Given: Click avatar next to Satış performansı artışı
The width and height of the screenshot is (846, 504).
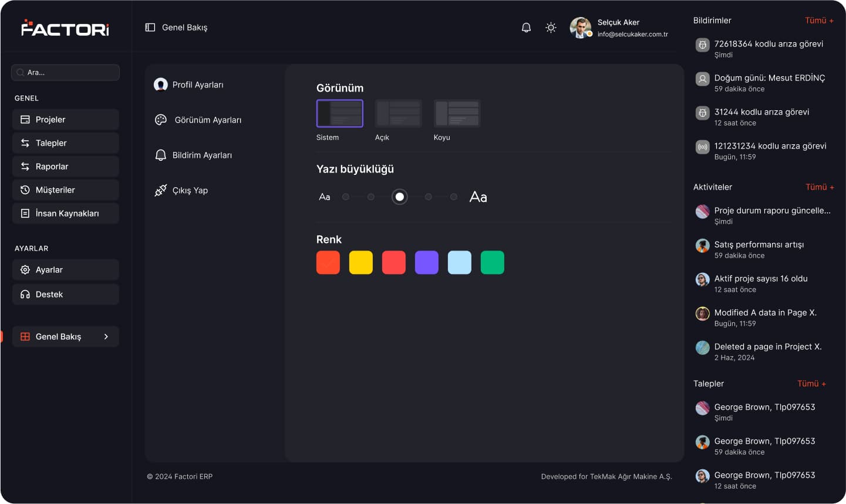Looking at the screenshot, I should (x=703, y=246).
